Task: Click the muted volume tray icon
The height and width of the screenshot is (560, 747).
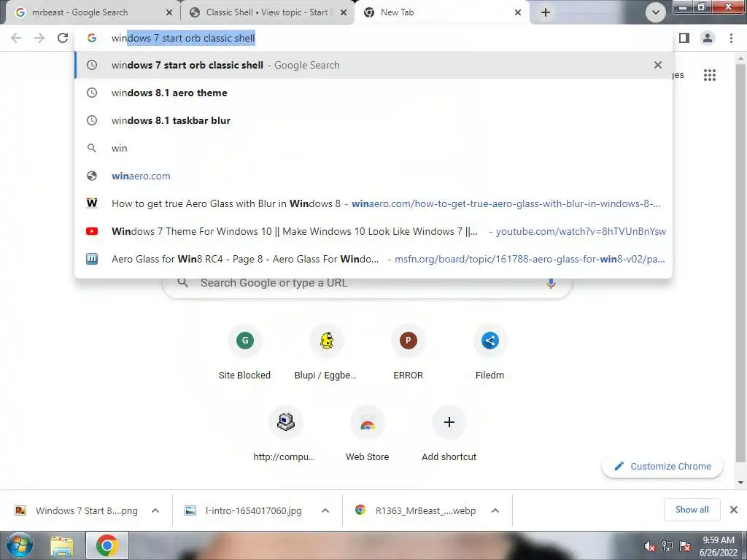Action: tap(650, 546)
